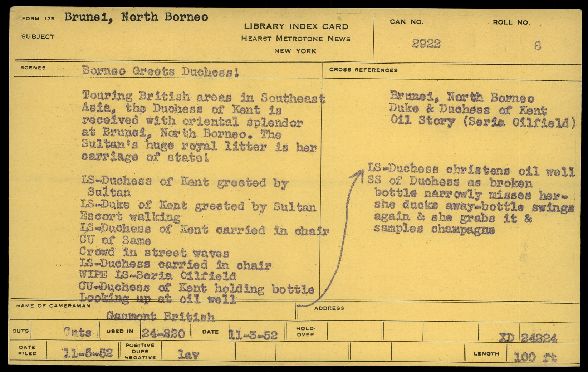Click the Used In value 24-220
Screen dimensions: 588x372
(163, 334)
